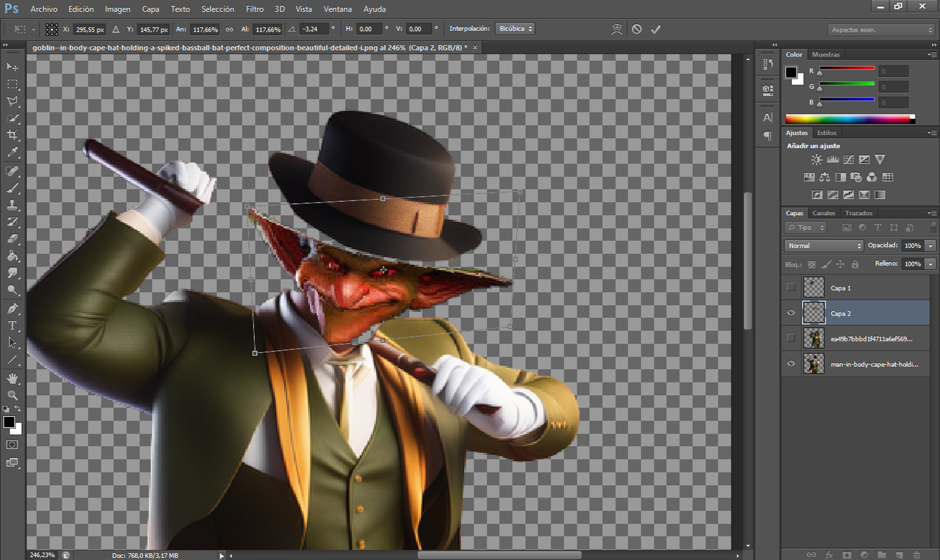Open the Interpolación Bicúbica dropdown

[x=515, y=29]
